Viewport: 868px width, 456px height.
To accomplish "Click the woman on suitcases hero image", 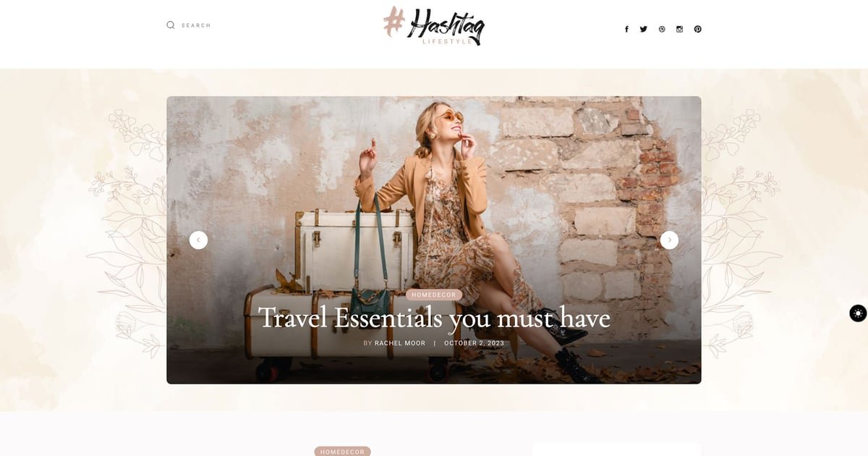I will click(434, 240).
